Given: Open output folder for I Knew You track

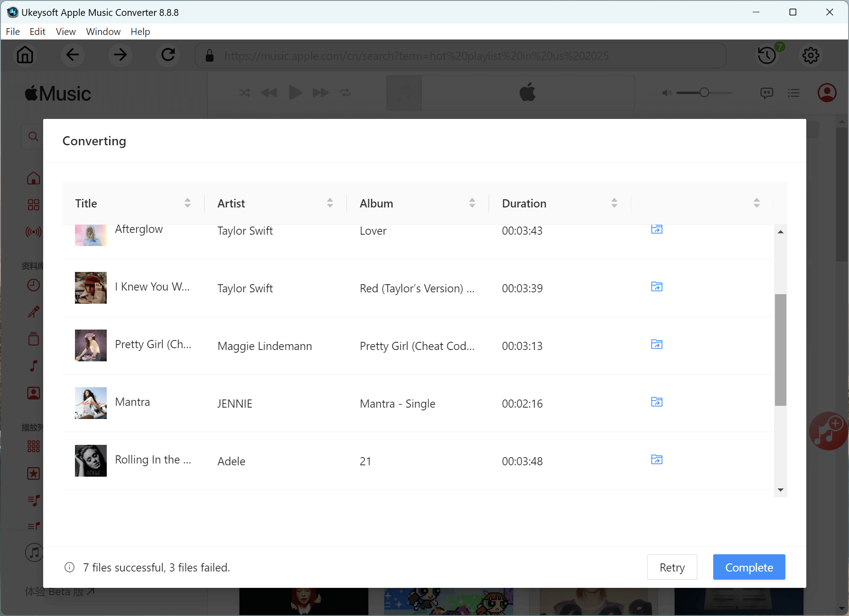Looking at the screenshot, I should tap(656, 287).
